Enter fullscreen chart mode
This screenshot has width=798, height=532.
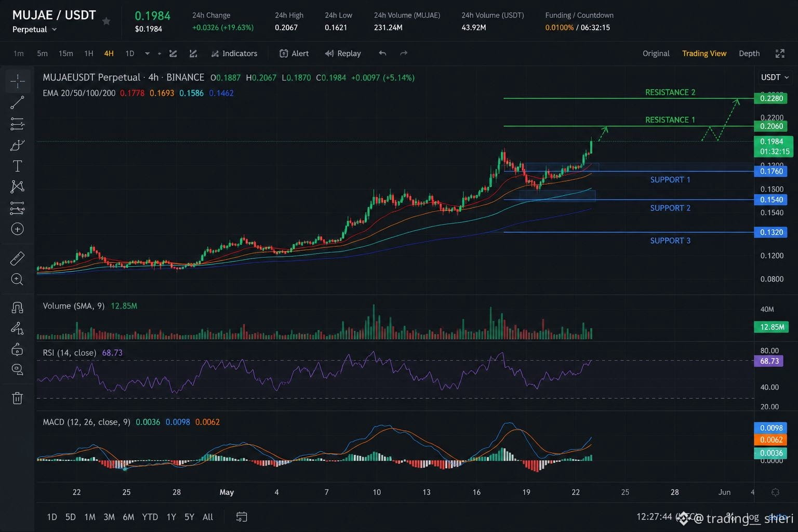(780, 54)
